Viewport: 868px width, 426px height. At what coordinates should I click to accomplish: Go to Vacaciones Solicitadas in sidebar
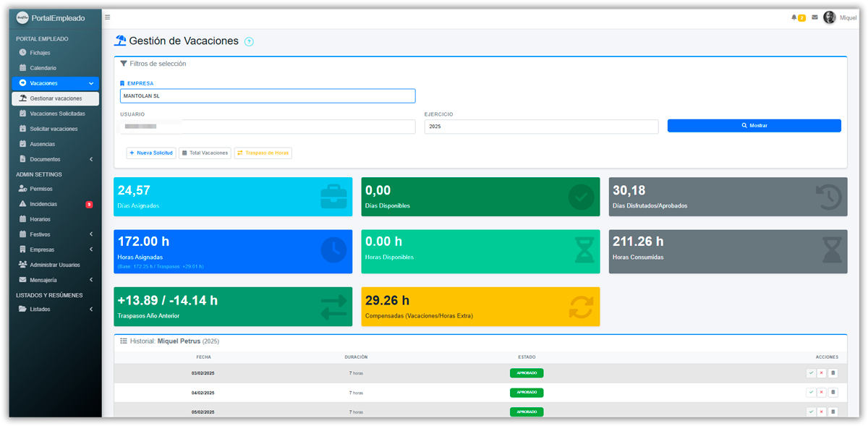[57, 114]
